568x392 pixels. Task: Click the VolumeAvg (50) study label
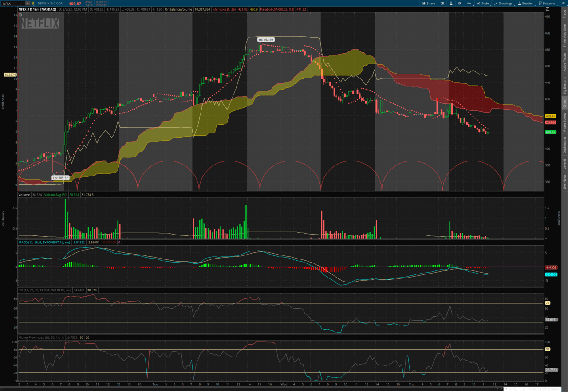[55, 194]
